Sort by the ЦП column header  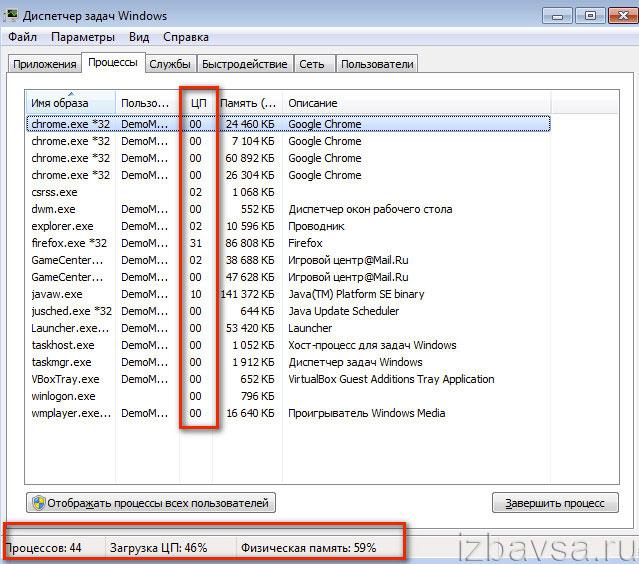point(197,103)
